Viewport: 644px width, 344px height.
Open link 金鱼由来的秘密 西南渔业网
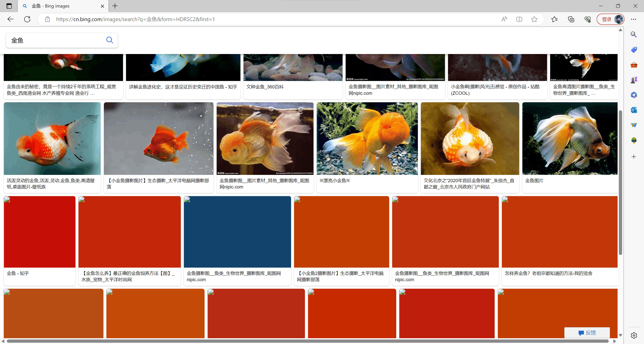point(62,90)
